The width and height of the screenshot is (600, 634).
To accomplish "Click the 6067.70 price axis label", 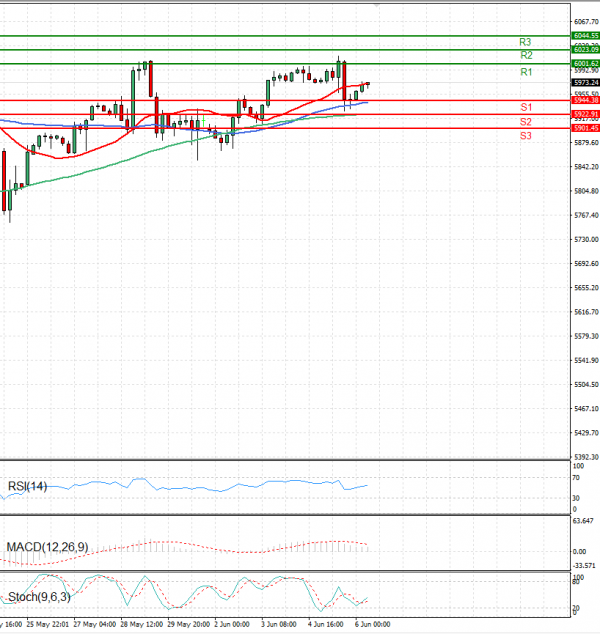I will pyautogui.click(x=586, y=21).
